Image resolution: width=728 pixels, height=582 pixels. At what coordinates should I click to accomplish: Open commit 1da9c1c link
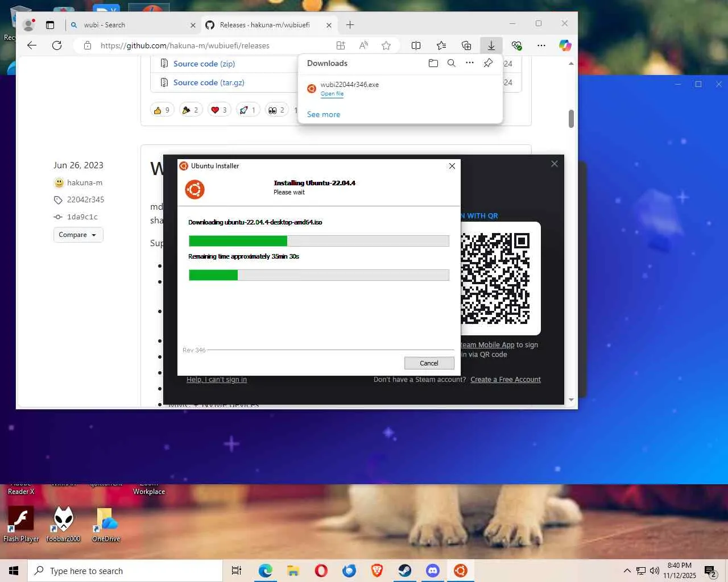coord(82,217)
